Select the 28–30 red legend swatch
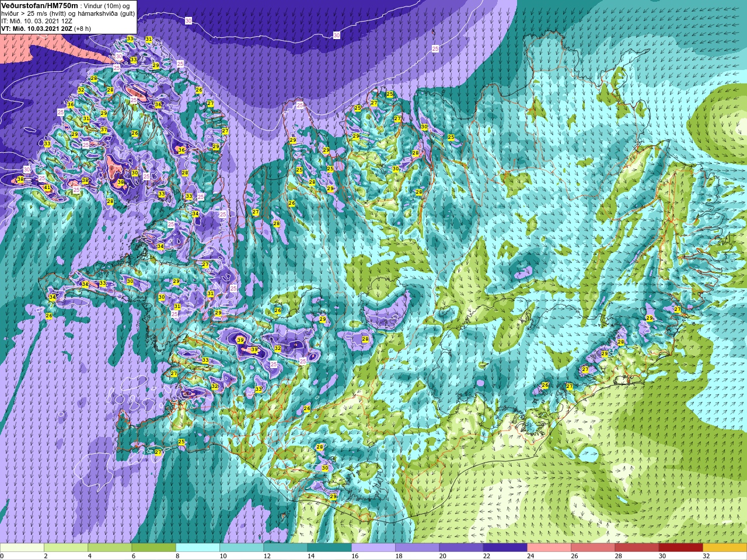The image size is (747, 560). pyautogui.click(x=637, y=548)
